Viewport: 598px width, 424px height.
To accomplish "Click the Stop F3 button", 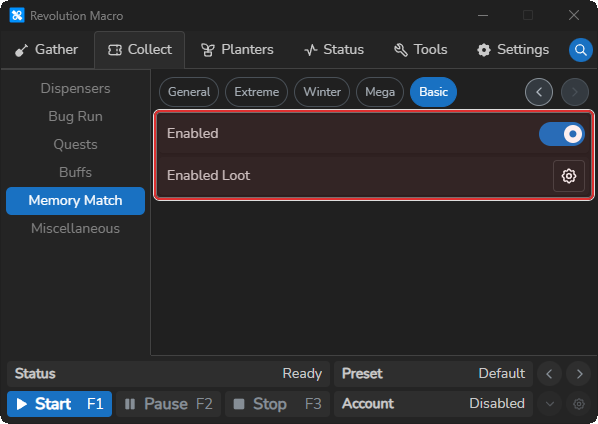I will click(277, 404).
